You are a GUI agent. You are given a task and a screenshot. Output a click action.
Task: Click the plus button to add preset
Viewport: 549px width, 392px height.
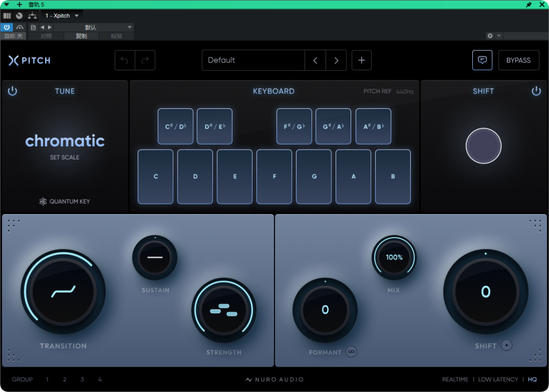pos(362,60)
